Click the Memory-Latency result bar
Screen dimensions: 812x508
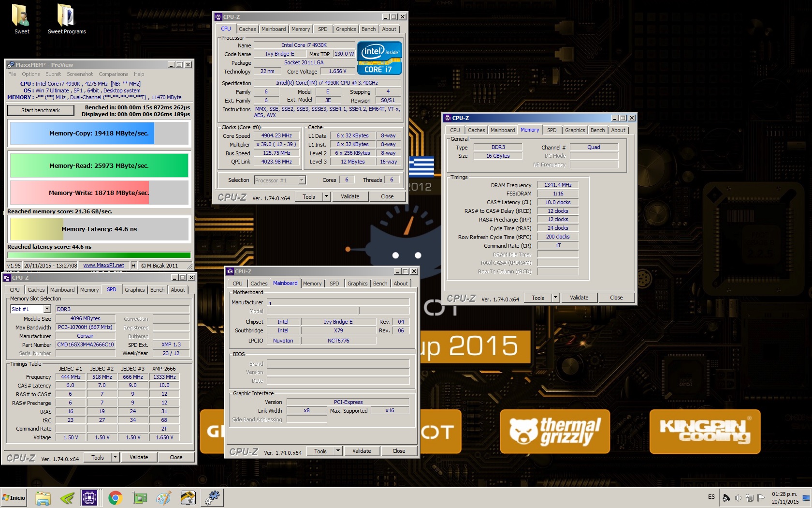(x=99, y=229)
